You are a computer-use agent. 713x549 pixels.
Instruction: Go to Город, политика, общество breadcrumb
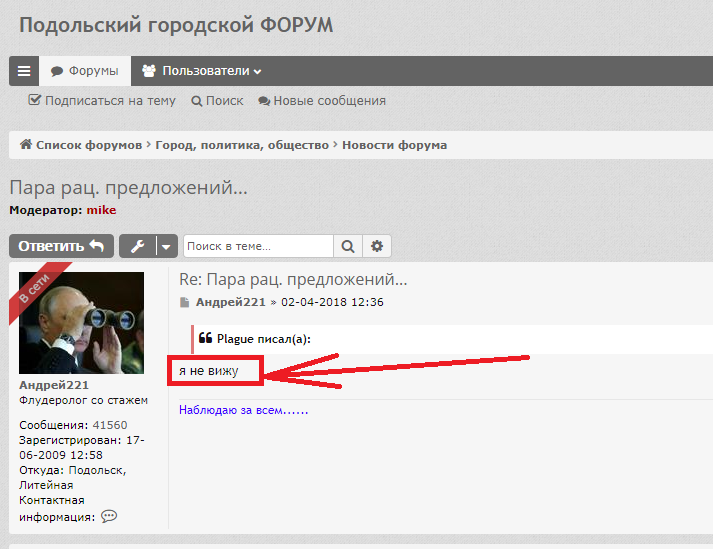click(242, 145)
